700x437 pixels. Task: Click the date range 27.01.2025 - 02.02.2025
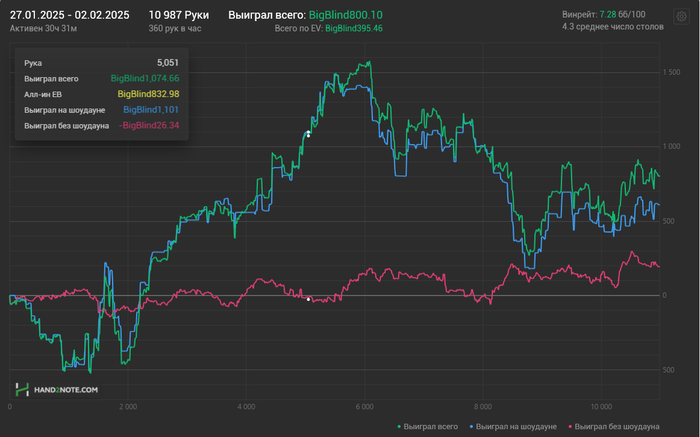[70, 15]
